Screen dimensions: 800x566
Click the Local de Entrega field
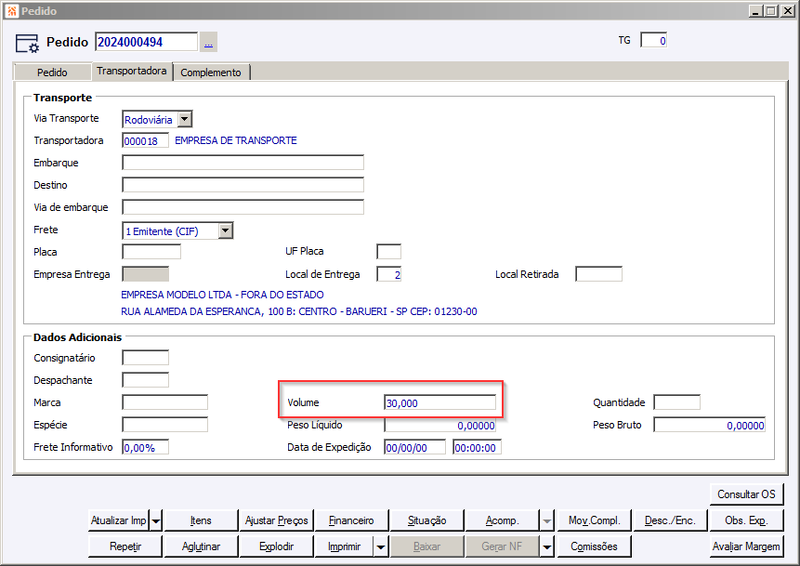(x=389, y=274)
